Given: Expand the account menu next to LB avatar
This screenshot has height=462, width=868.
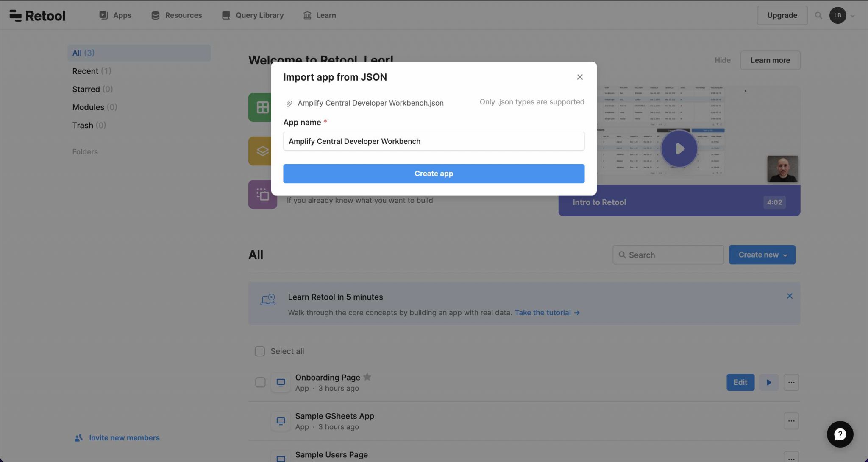Looking at the screenshot, I should [x=852, y=15].
